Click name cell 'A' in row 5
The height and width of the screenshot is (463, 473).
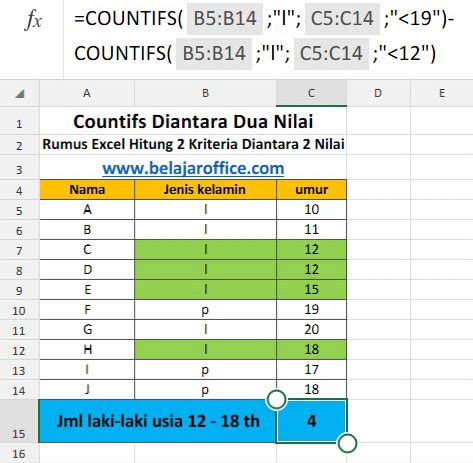[x=87, y=210]
